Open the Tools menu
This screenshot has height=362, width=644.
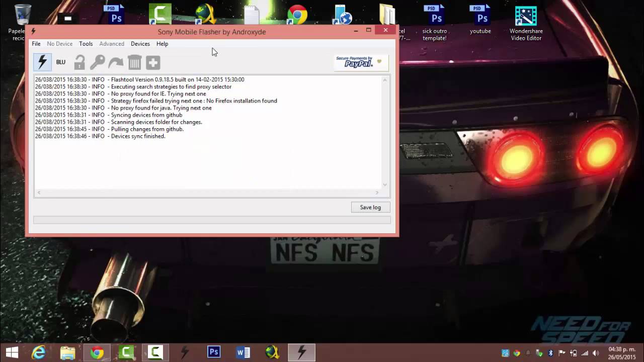coord(86,44)
